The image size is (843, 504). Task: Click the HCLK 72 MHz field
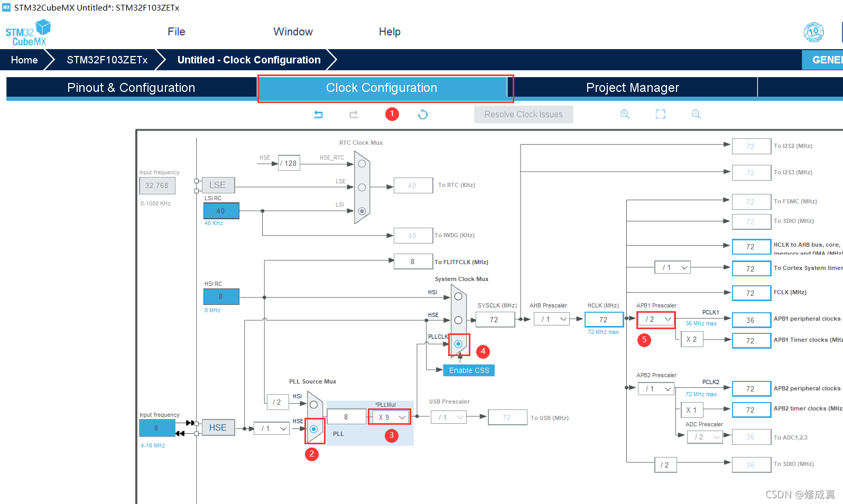point(604,320)
